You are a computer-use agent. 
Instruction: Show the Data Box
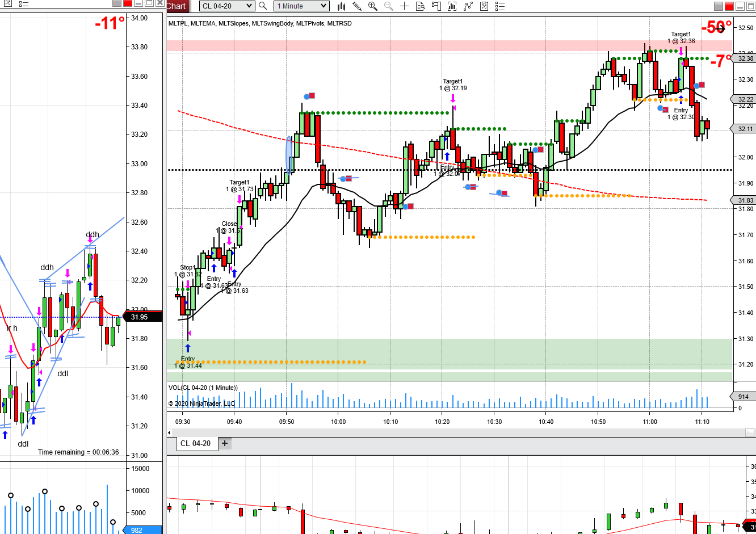(x=421, y=6)
